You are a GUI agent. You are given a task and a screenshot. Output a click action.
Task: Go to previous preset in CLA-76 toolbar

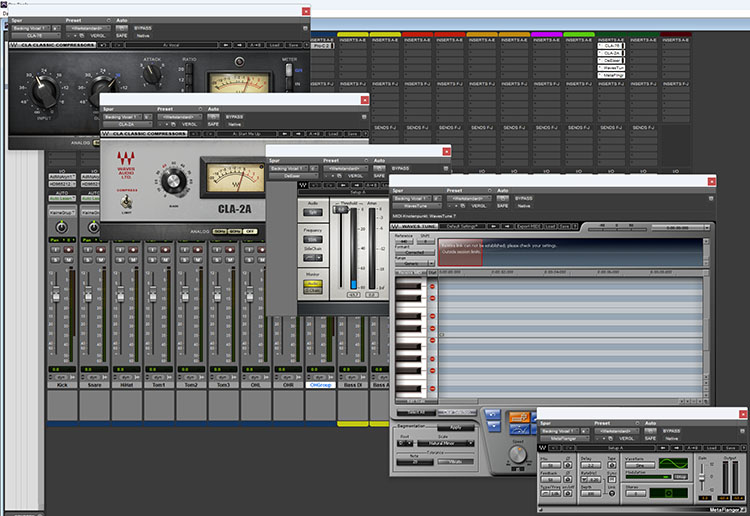click(226, 45)
